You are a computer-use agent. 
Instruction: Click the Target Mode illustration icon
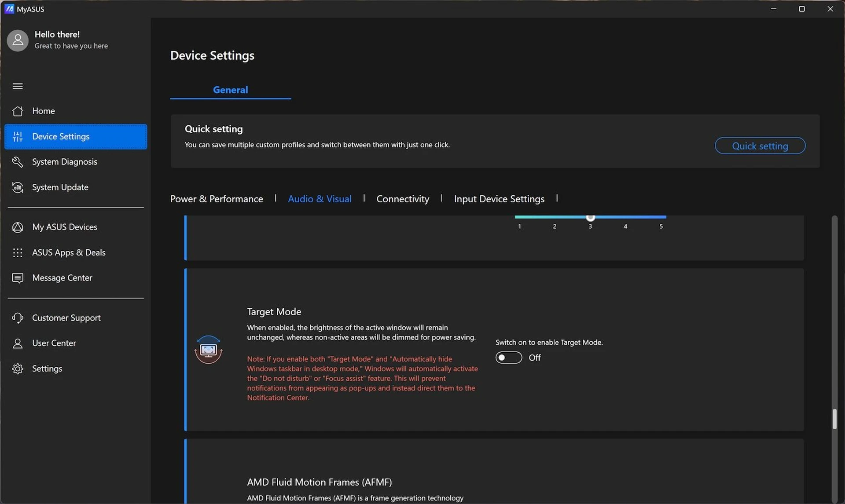(208, 350)
